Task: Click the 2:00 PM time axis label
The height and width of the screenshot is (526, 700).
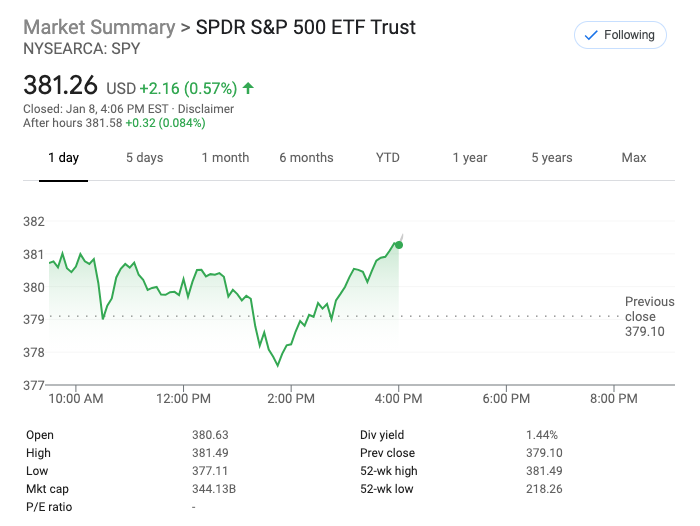Action: [x=292, y=398]
